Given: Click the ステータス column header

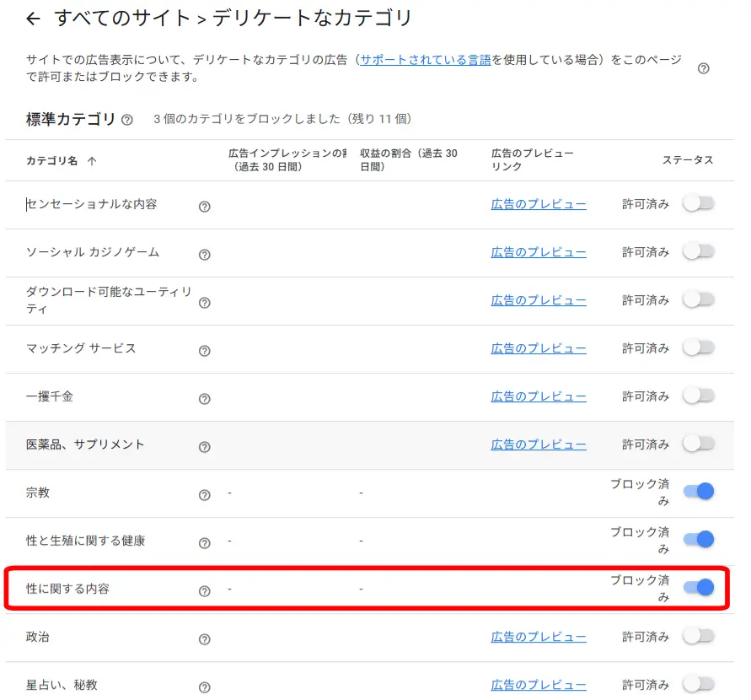Looking at the screenshot, I should tap(687, 160).
